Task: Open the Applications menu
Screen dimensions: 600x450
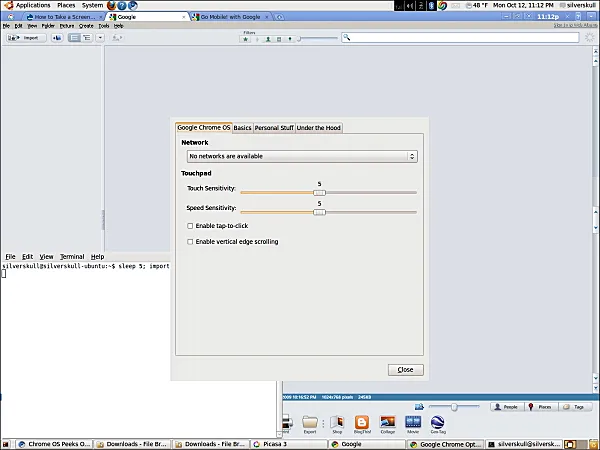Action: point(32,5)
